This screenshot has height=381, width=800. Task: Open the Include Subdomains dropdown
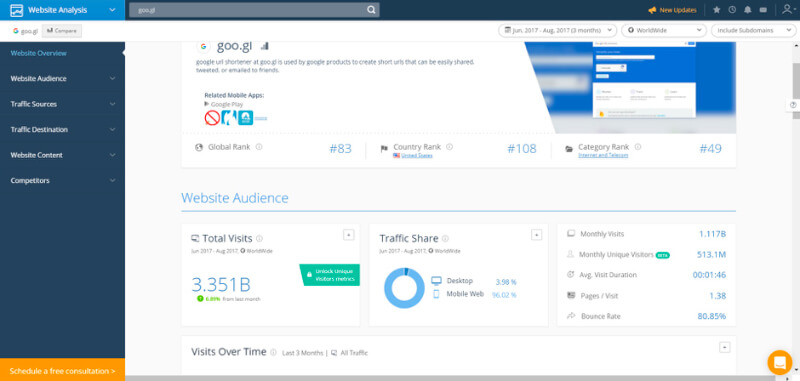[x=753, y=31]
